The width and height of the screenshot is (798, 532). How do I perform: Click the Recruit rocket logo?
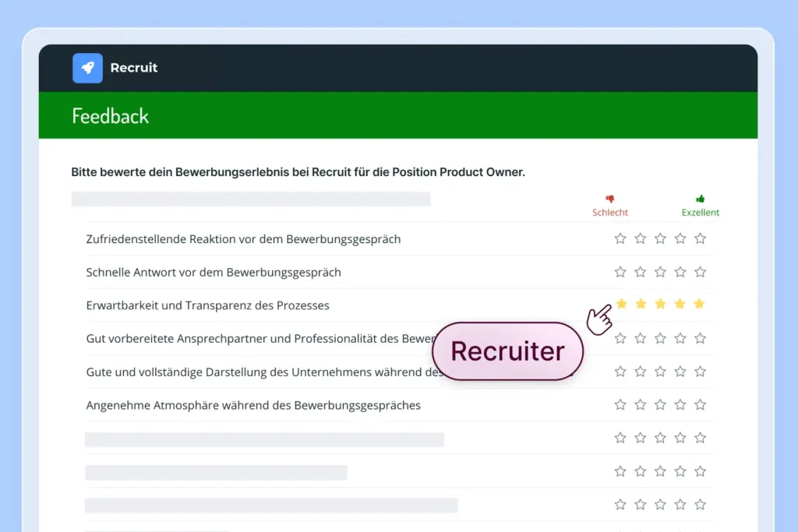click(x=87, y=68)
